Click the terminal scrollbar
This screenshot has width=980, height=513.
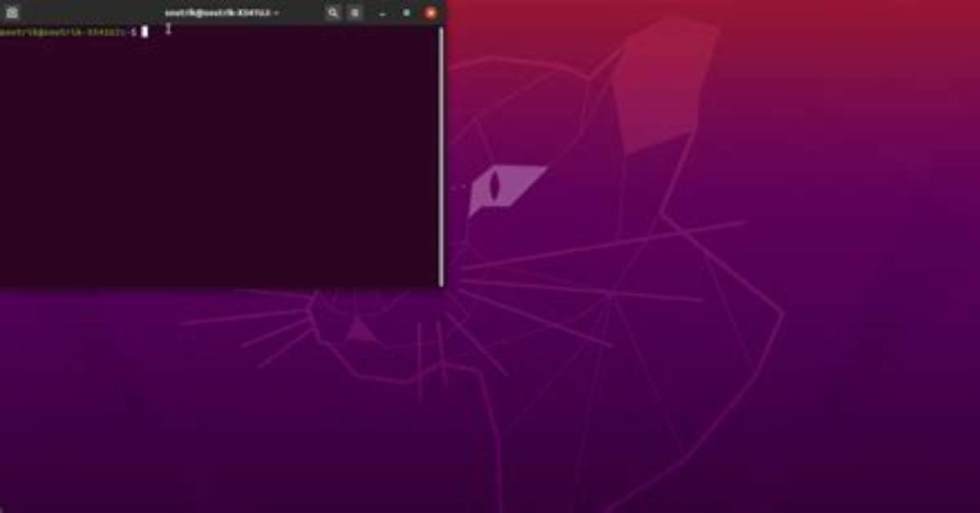(x=442, y=156)
